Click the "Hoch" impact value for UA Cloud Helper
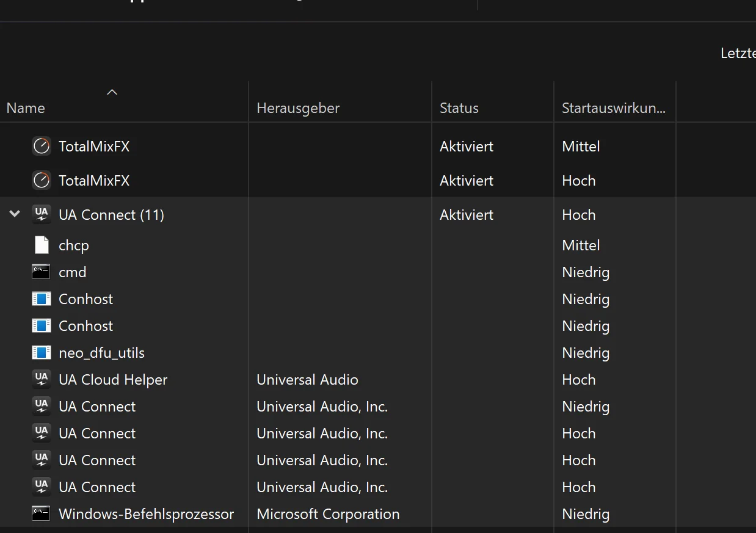Screen dimensions: 756x533 point(578,380)
